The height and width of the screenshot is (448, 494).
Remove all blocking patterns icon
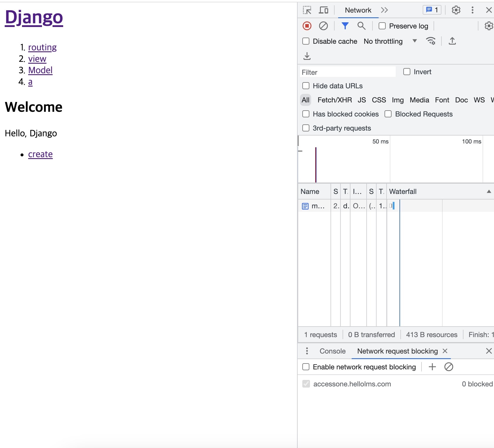[449, 367]
